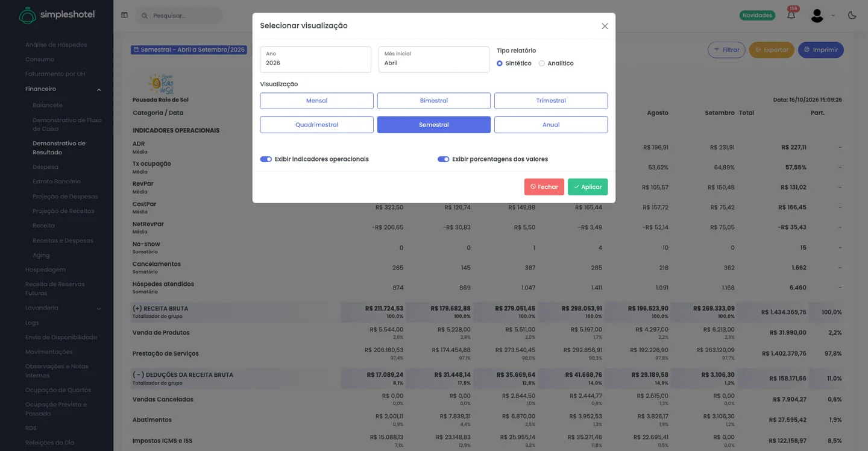868x451 pixels.
Task: Open Hospedagem in the sidebar
Action: [x=45, y=270]
